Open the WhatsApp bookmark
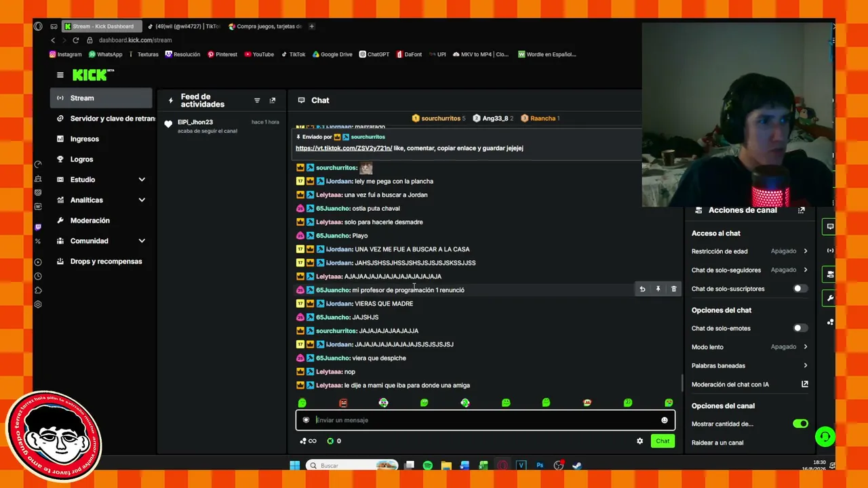868x488 pixels. (105, 54)
